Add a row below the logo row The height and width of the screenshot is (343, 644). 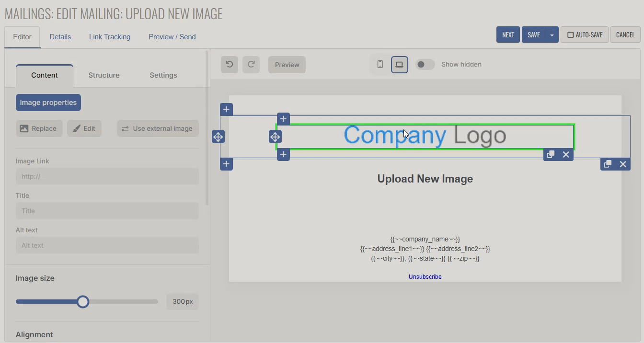coord(226,164)
